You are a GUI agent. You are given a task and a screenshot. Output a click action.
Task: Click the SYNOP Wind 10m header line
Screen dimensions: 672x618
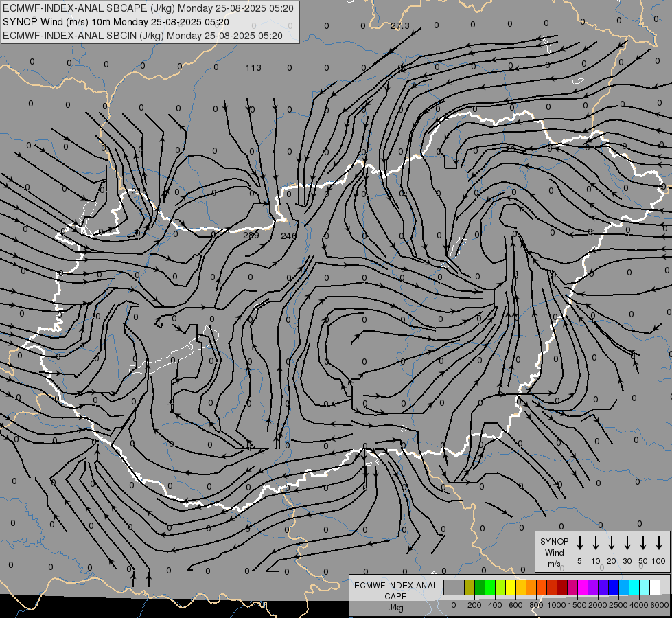(116, 22)
